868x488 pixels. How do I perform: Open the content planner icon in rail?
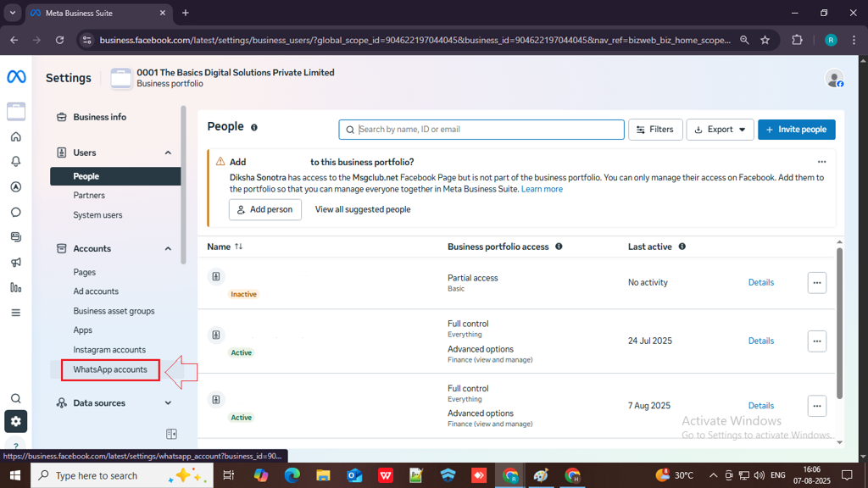[x=16, y=237]
